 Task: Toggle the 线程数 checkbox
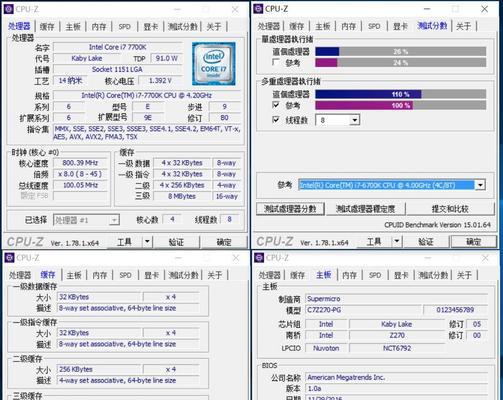tap(276, 119)
